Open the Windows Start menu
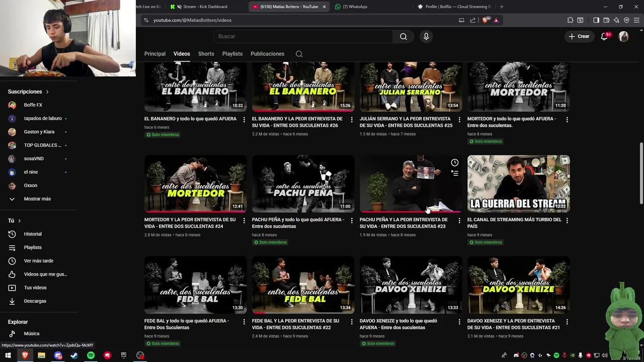644x362 pixels. 8,355
